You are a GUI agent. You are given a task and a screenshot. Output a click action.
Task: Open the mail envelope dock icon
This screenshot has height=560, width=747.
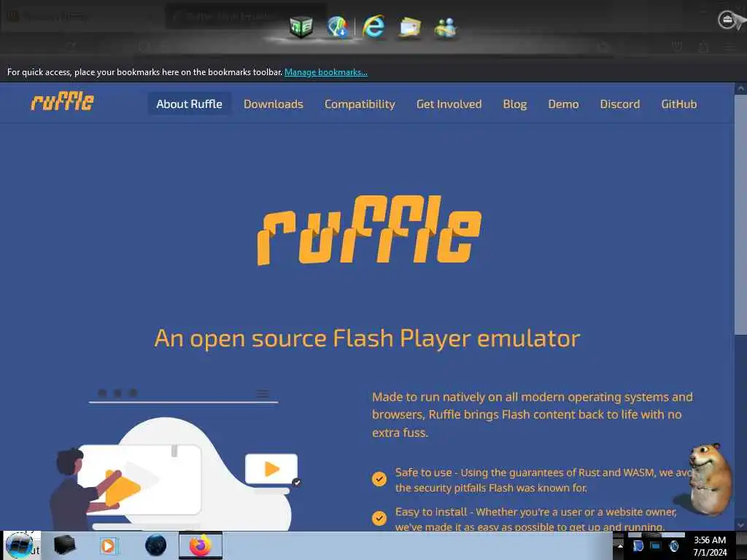(410, 27)
